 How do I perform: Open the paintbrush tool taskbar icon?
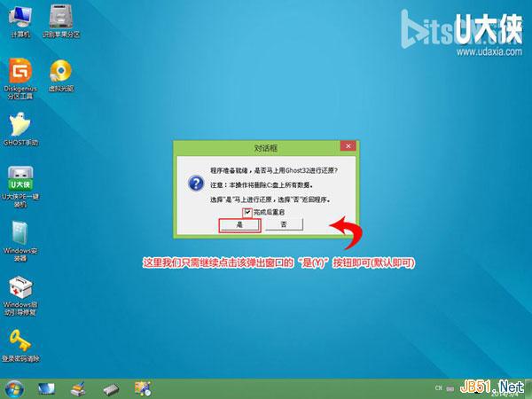click(78, 389)
